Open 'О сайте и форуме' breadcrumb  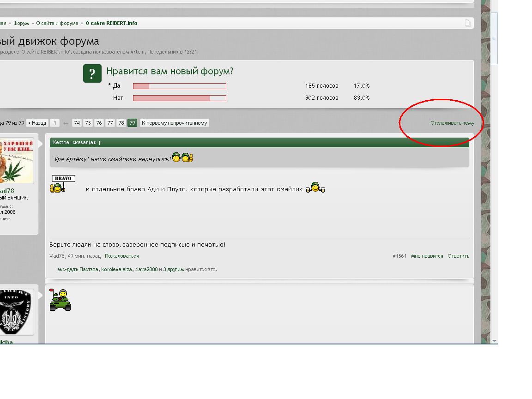pyautogui.click(x=57, y=23)
